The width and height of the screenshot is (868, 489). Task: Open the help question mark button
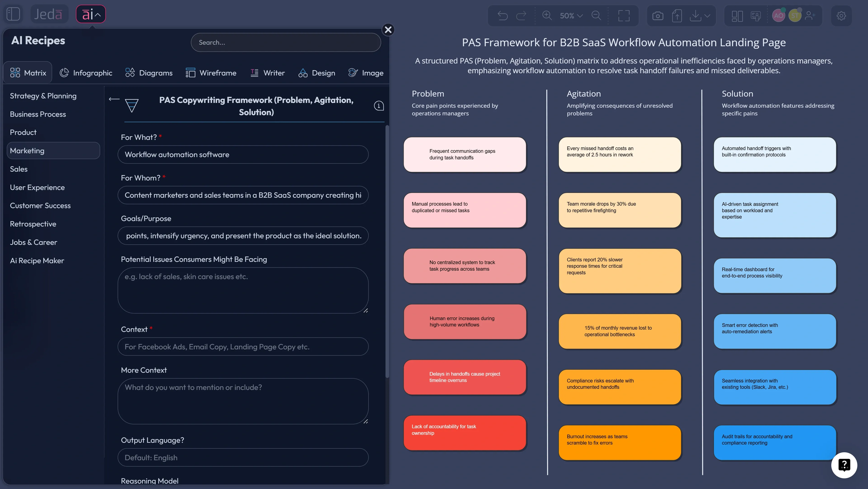pos(844,465)
